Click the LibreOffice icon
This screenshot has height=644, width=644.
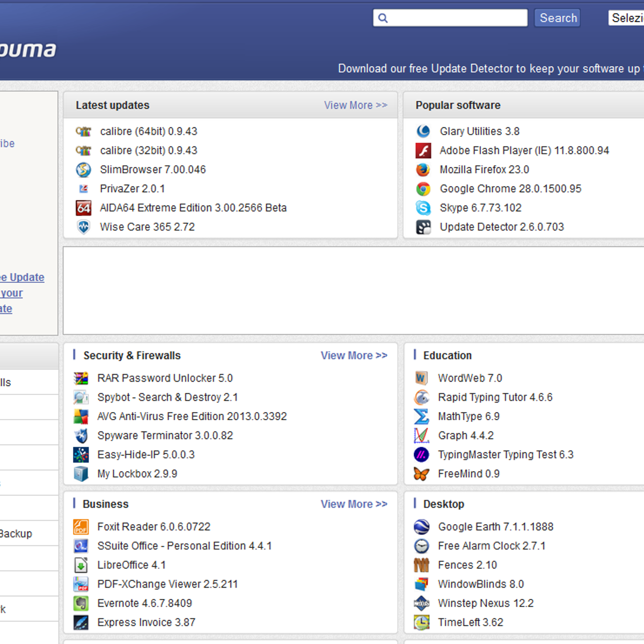tap(80, 565)
